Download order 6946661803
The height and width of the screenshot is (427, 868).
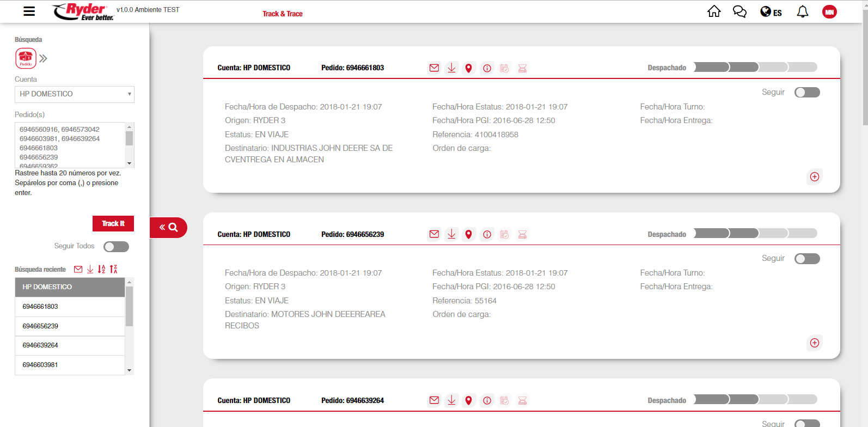pos(451,68)
